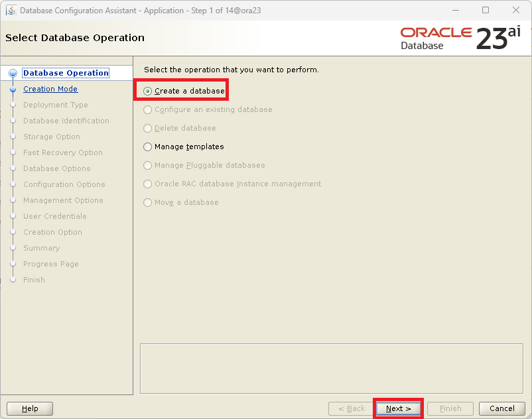Image resolution: width=532 pixels, height=419 pixels.
Task: Select Summary step in sidebar
Action: (41, 248)
